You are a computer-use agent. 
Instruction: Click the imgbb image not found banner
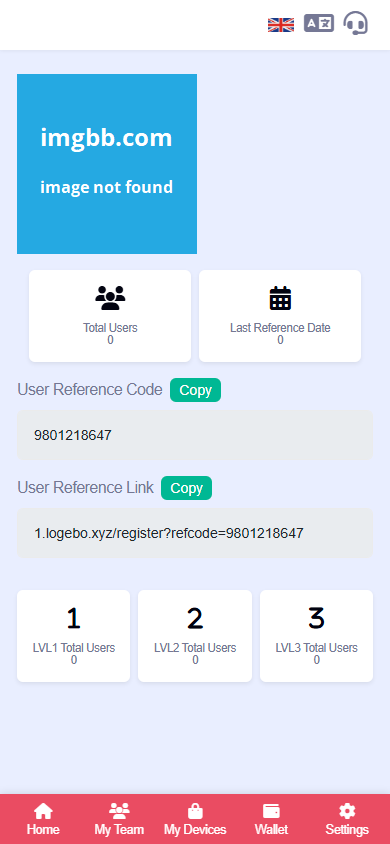point(107,164)
